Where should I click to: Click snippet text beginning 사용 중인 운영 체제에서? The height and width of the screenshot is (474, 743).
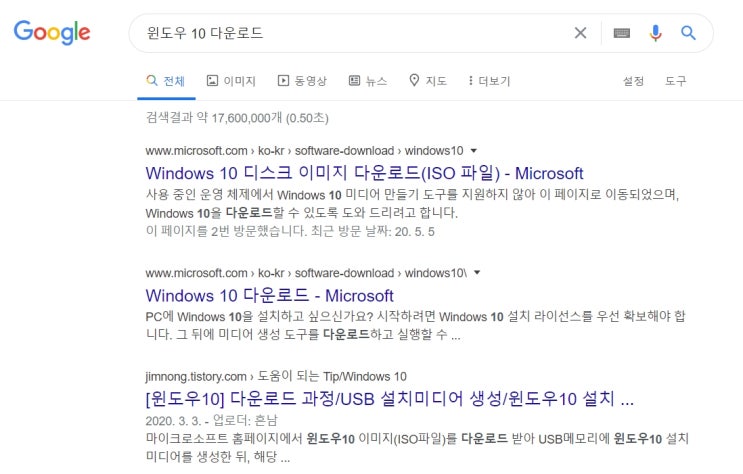pyautogui.click(x=412, y=204)
